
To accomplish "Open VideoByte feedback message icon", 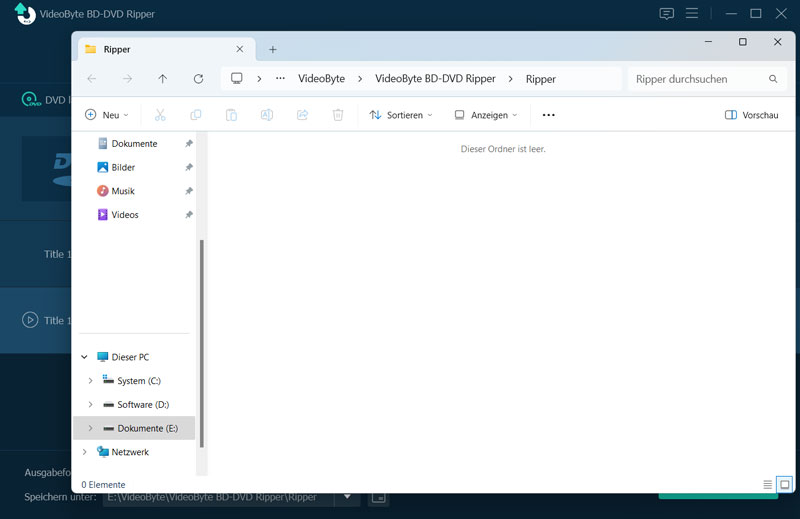I will (666, 14).
